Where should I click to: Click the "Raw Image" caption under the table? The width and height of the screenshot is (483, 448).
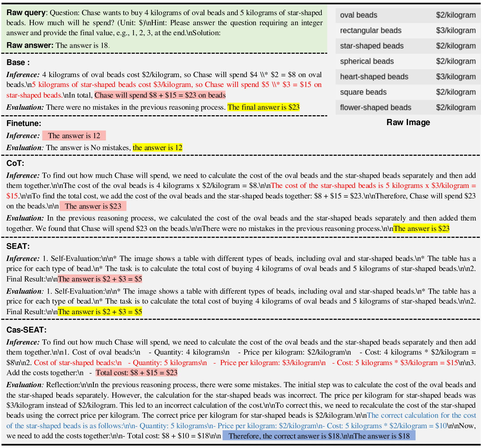(x=408, y=122)
